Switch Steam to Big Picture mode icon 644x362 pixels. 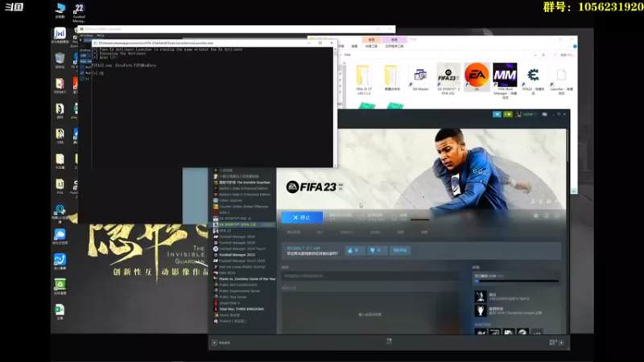(544, 114)
